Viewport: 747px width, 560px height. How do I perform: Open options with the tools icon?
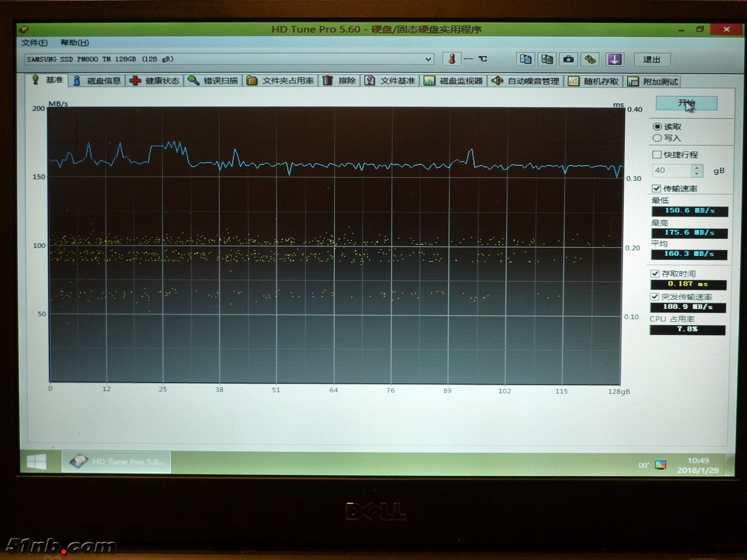[x=591, y=60]
